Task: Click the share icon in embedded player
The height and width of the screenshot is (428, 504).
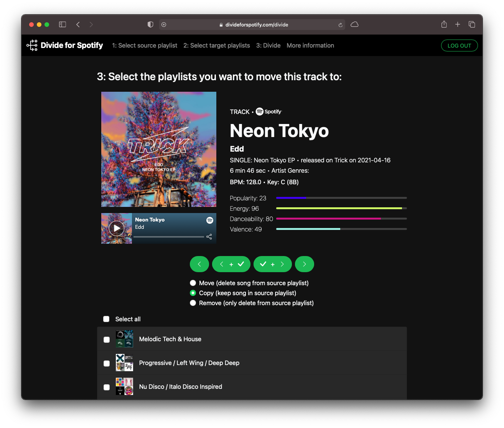Action: coord(209,236)
